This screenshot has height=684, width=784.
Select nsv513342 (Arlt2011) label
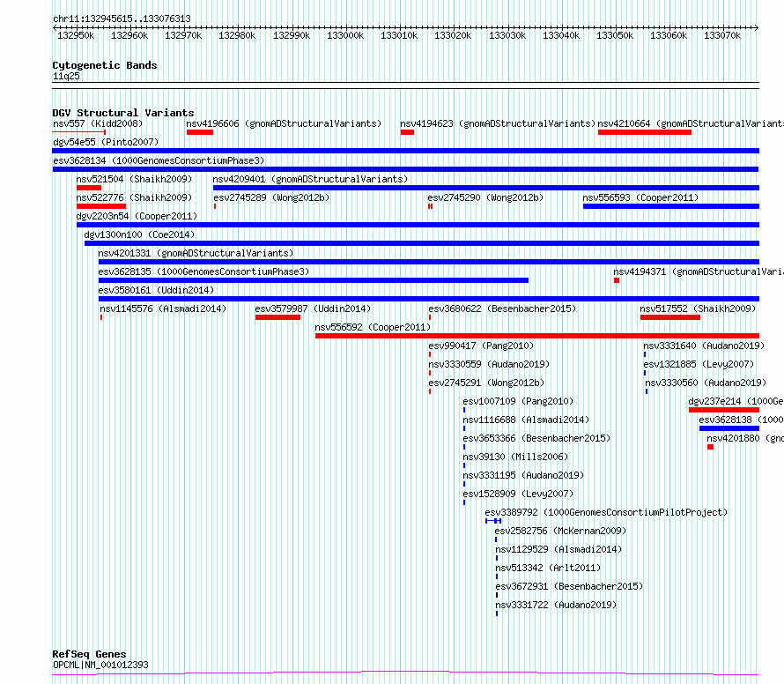548,568
